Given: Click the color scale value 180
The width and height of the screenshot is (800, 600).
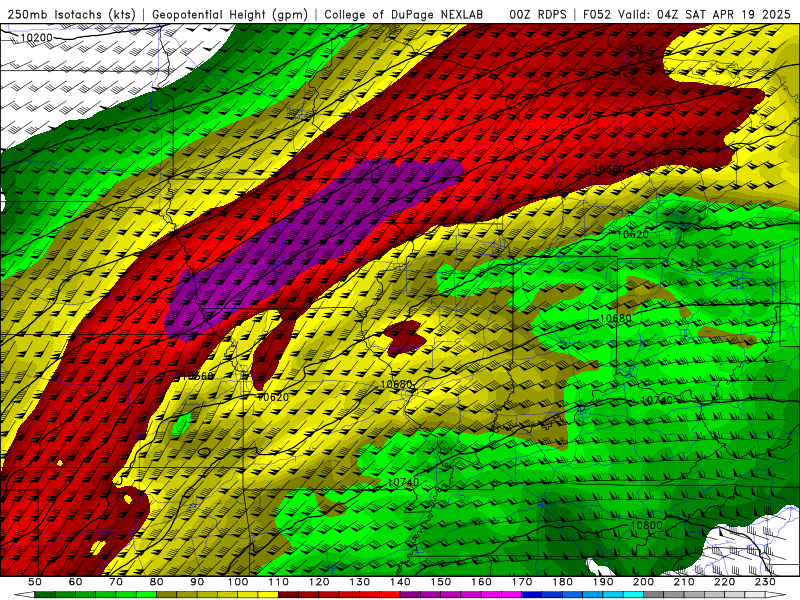Looking at the screenshot, I should click(x=562, y=582).
